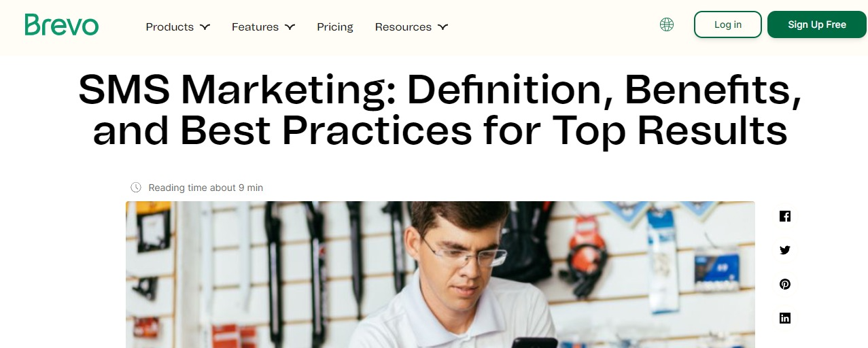Click the Log in button
The width and height of the screenshot is (868, 348).
(728, 24)
